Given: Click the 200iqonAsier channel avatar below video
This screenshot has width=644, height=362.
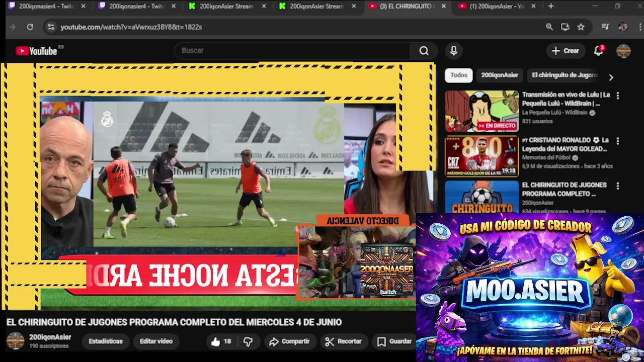Looking at the screenshot, I should pyautogui.click(x=15, y=341).
